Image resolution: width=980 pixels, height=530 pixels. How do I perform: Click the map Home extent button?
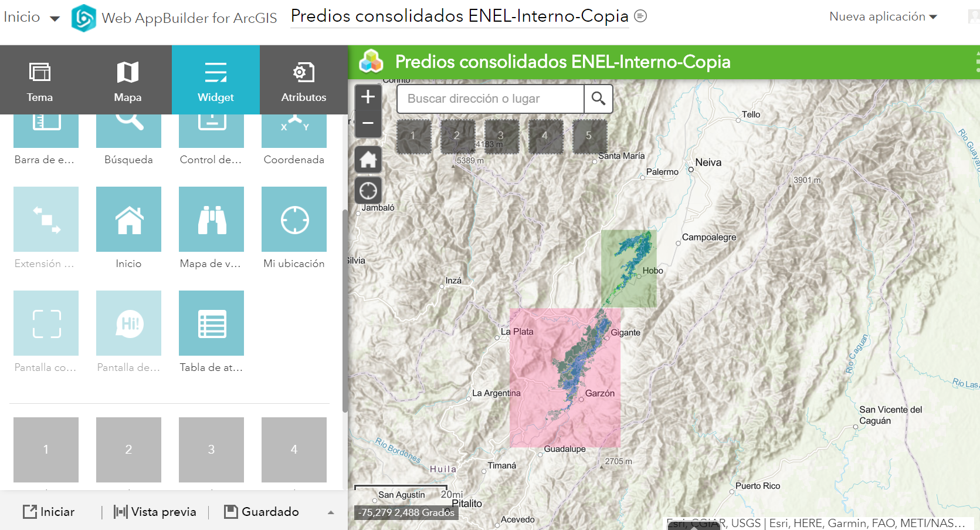368,160
